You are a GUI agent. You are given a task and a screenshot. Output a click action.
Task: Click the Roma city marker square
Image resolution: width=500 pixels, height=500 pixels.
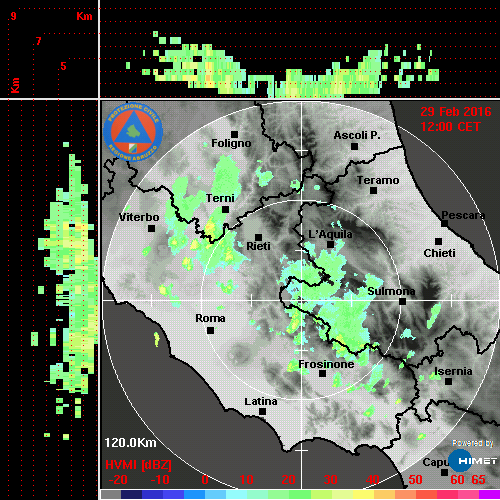pos(210,330)
